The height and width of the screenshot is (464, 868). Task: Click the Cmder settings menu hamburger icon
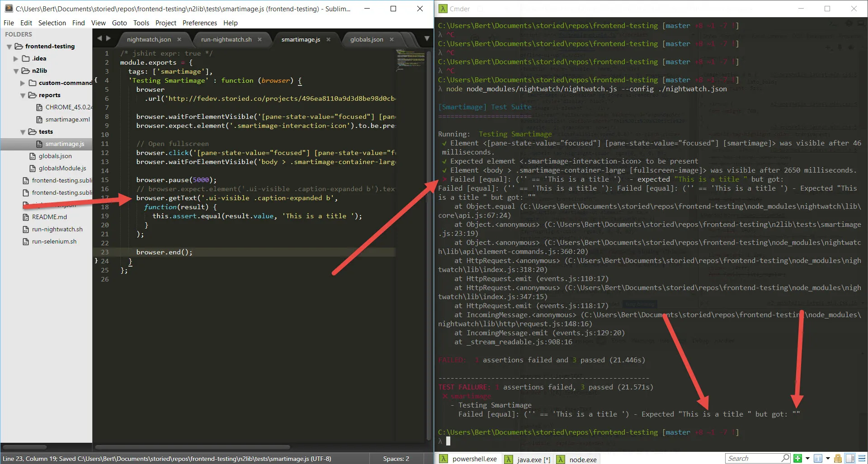(x=862, y=458)
